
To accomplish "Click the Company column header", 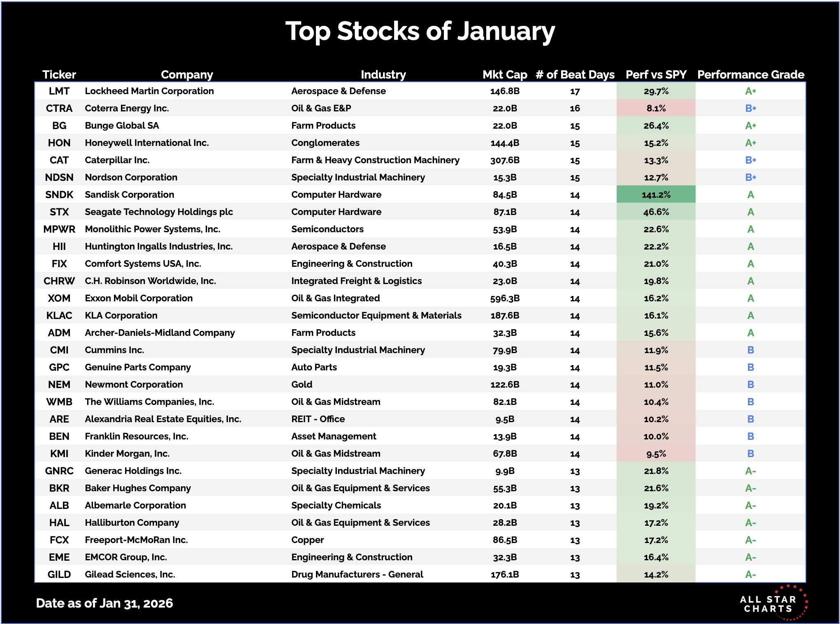I will point(187,74).
